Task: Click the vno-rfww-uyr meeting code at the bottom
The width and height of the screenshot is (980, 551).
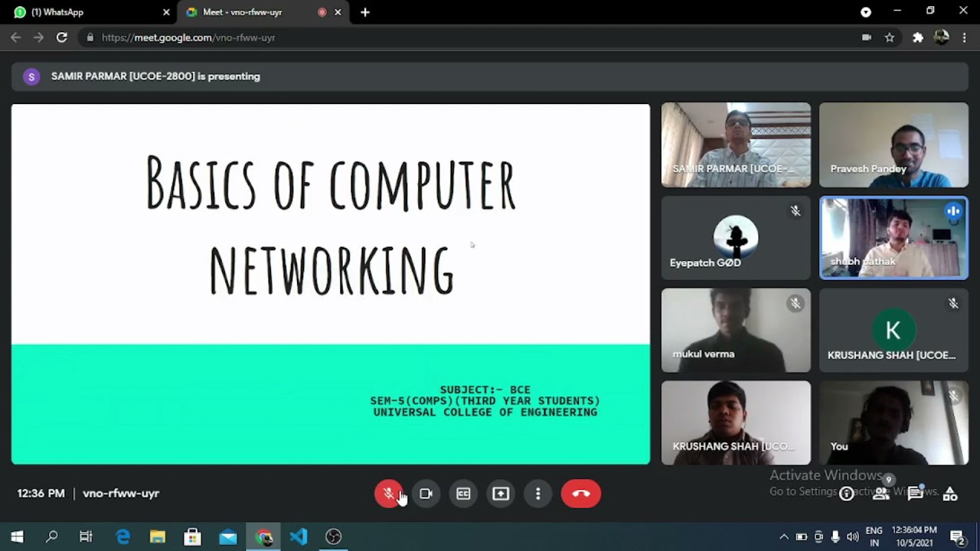Action: (121, 494)
